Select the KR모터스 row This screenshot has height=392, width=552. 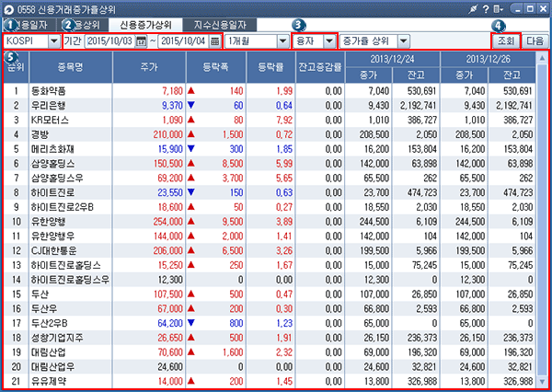tap(270, 121)
